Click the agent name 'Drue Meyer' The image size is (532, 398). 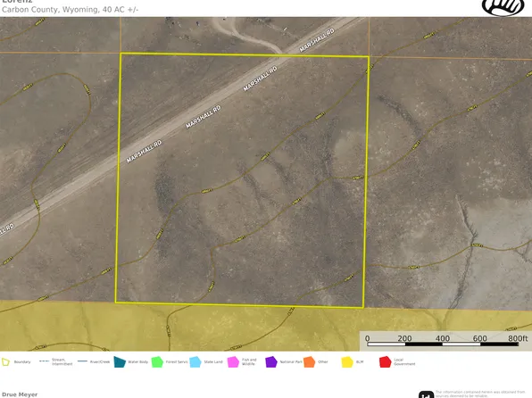click(20, 394)
